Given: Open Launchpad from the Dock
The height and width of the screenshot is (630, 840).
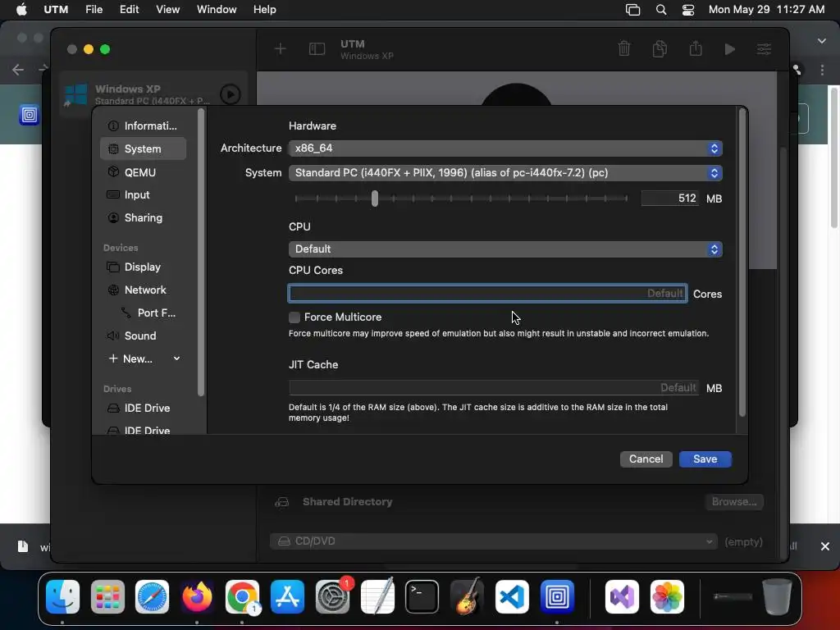Looking at the screenshot, I should (x=107, y=596).
